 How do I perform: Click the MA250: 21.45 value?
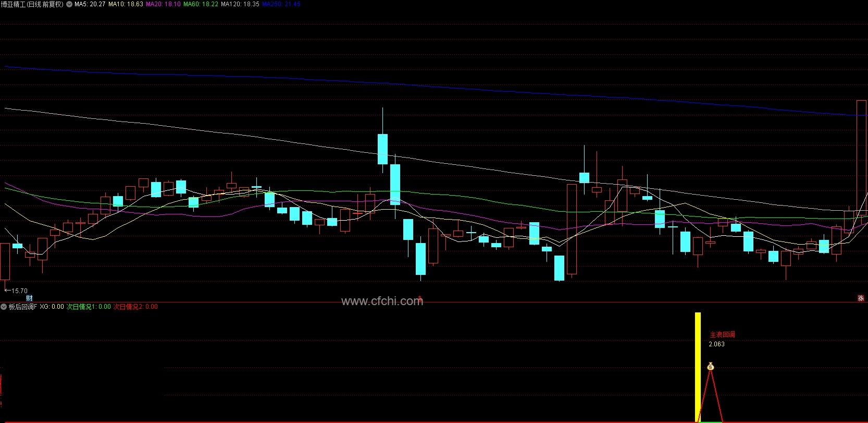281,4
